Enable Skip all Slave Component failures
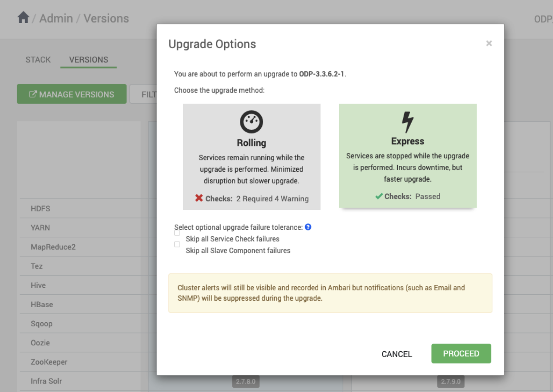 tap(177, 244)
